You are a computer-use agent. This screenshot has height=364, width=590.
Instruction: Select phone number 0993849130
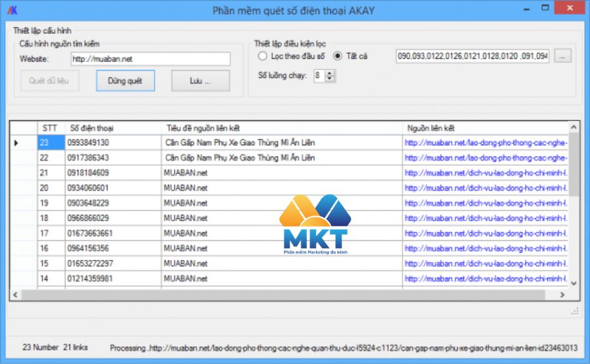tap(113, 143)
